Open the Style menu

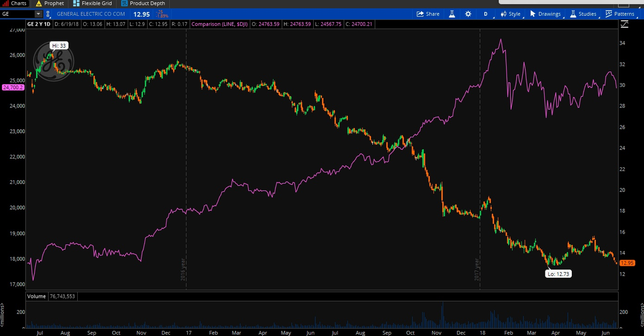click(511, 14)
